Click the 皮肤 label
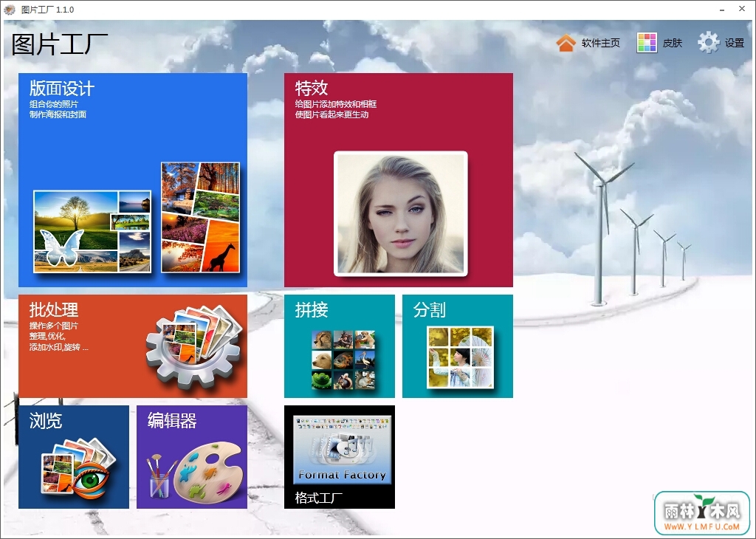Image resolution: width=756 pixels, height=539 pixels. (672, 43)
